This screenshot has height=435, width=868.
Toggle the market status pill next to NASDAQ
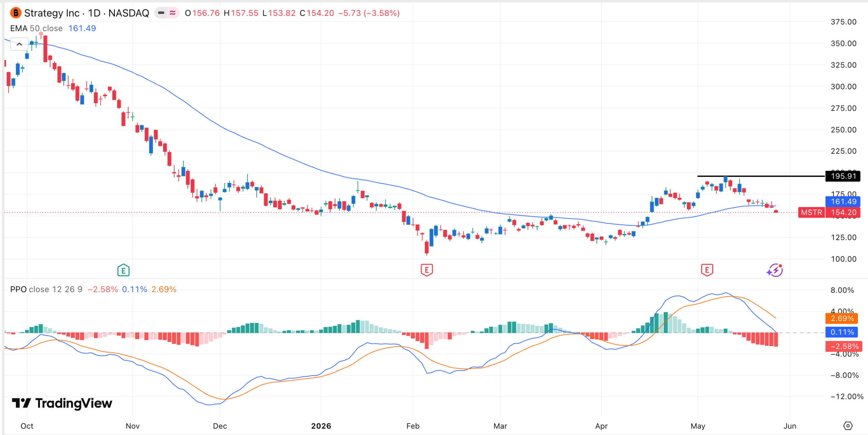pos(167,13)
